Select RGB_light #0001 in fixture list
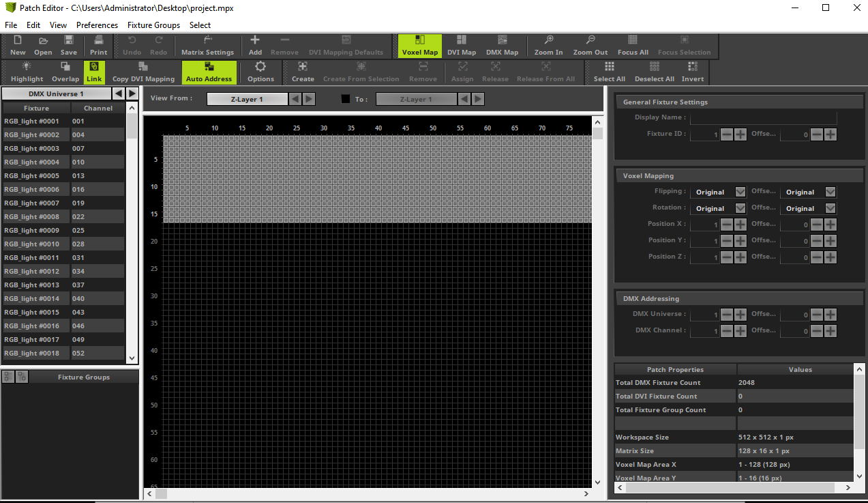 pyautogui.click(x=63, y=121)
